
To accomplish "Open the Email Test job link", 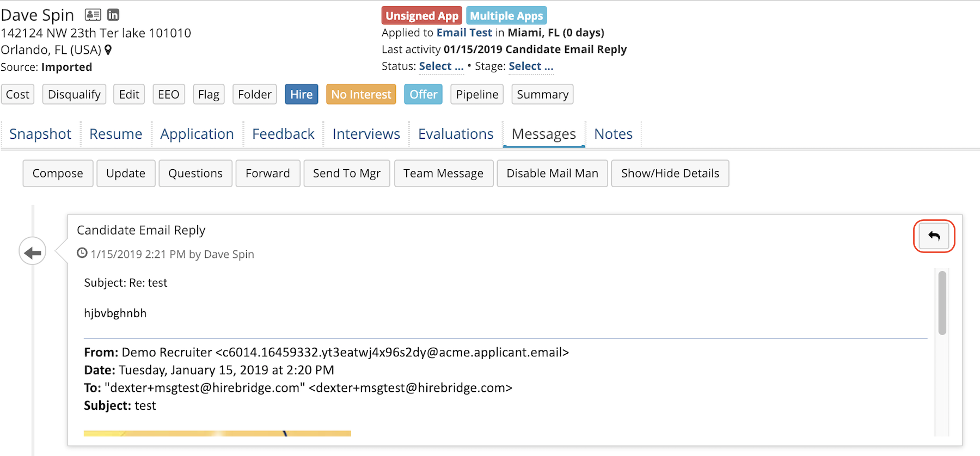I will click(x=464, y=33).
